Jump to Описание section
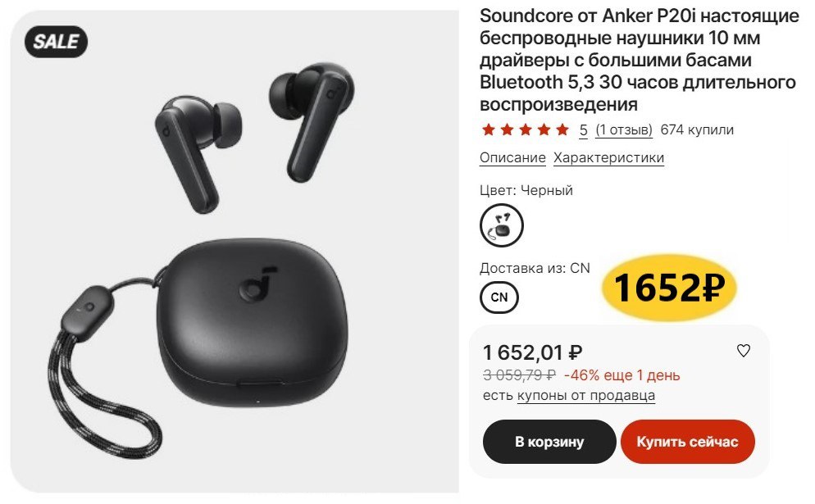 [512, 157]
